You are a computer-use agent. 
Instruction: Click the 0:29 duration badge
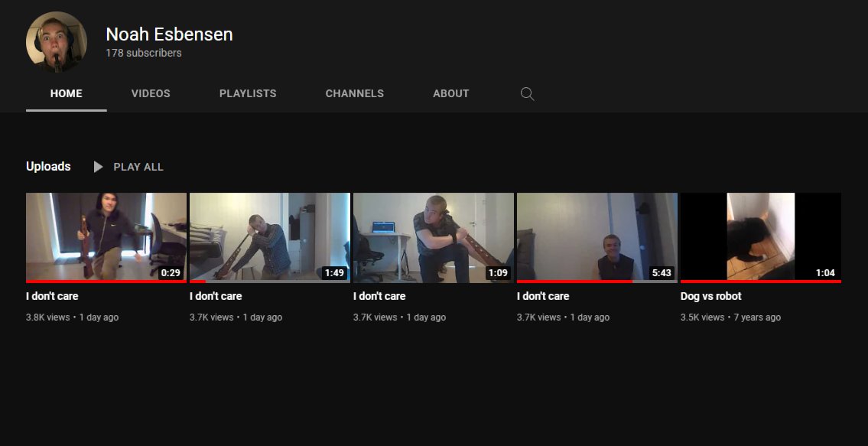(171, 272)
